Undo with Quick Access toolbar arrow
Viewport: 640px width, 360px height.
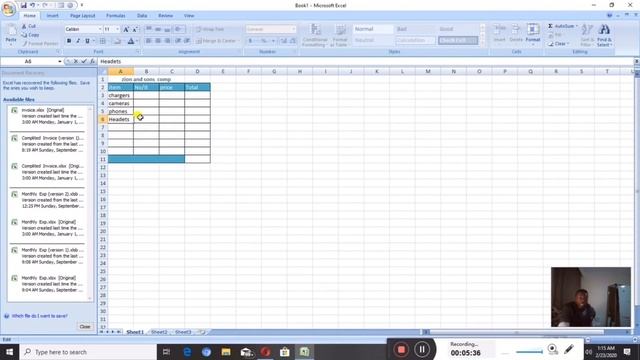tap(33, 5)
